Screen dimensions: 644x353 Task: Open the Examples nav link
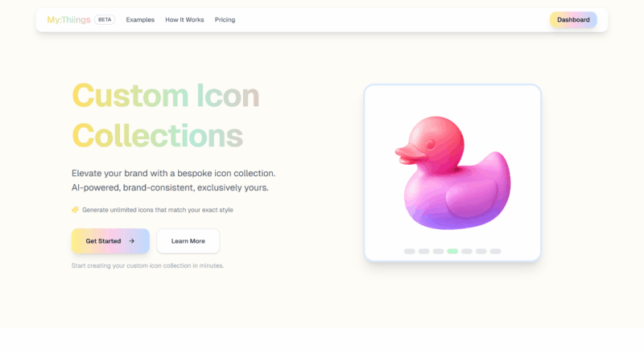140,20
